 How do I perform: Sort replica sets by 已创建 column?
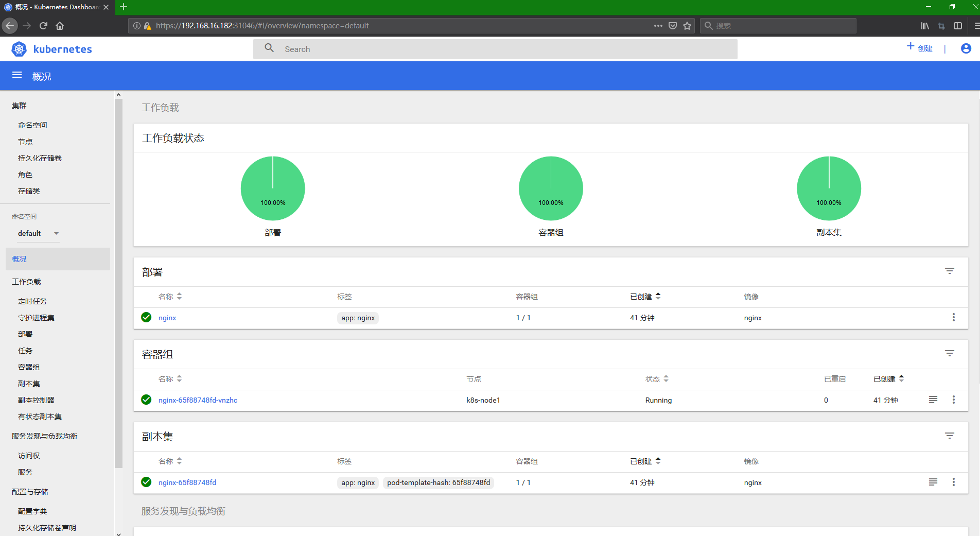(645, 461)
